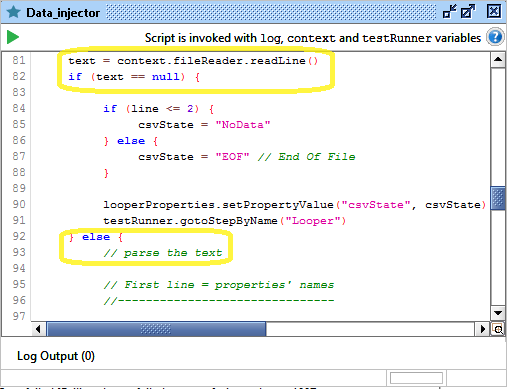Image resolution: width=509 pixels, height=389 pixels.
Task: Click line number 90 in the gutter
Action: pyautogui.click(x=19, y=204)
